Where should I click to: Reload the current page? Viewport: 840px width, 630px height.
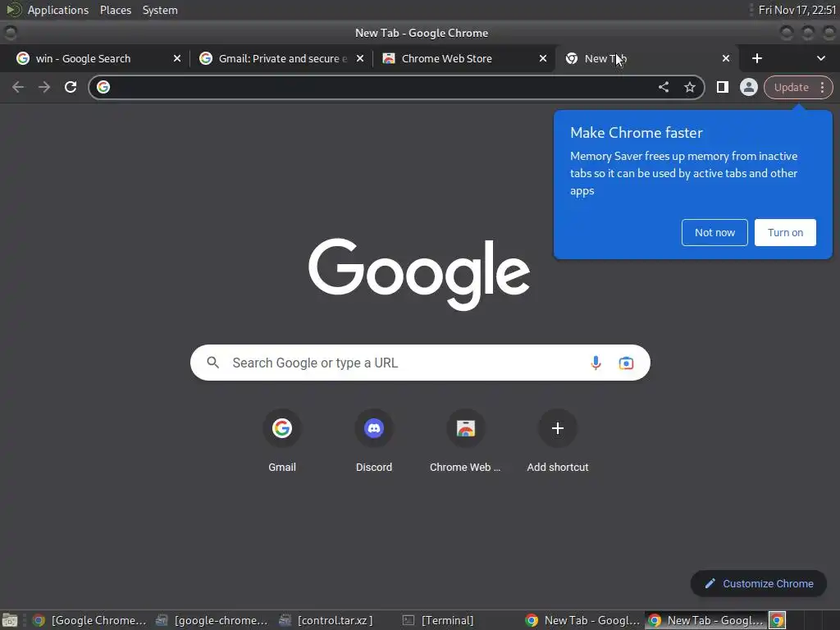click(x=71, y=87)
